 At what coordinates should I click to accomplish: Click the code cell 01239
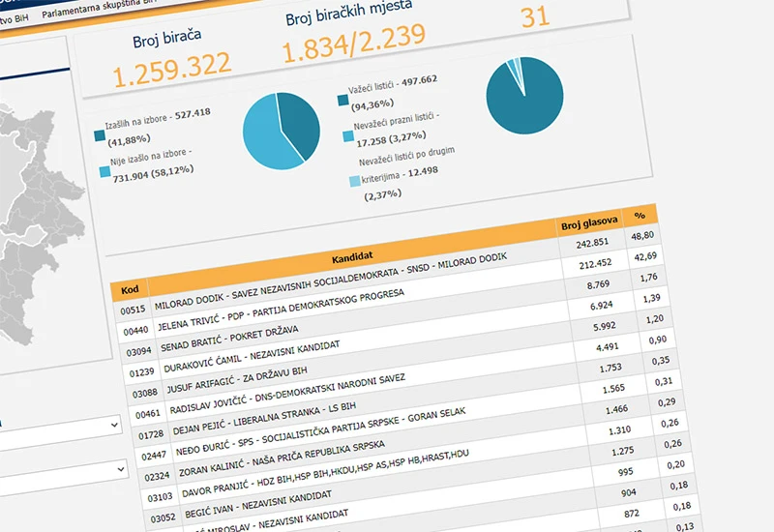141,372
